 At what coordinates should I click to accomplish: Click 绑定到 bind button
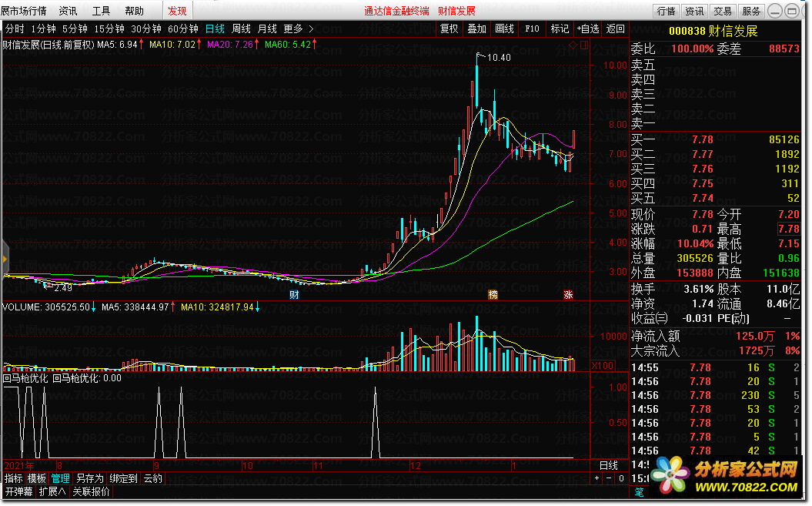123,478
